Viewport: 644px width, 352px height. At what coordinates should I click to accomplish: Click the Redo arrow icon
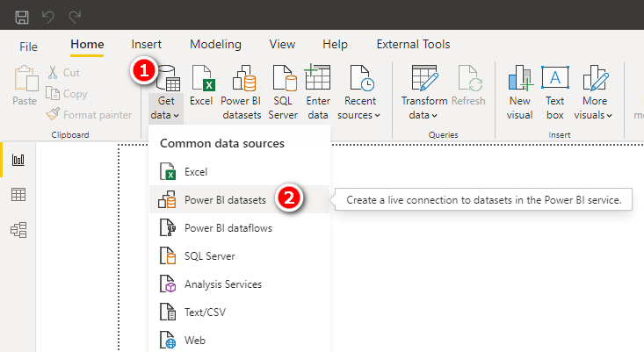[75, 18]
